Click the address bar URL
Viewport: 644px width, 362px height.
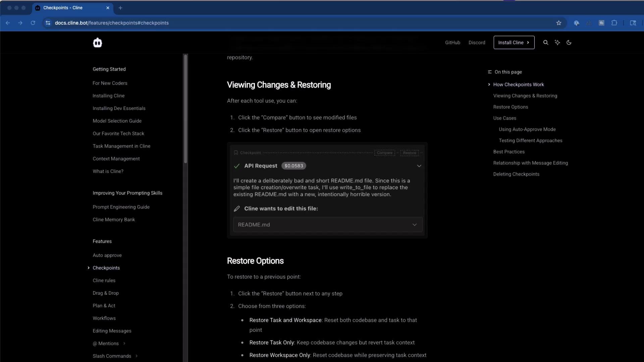pyautogui.click(x=112, y=23)
